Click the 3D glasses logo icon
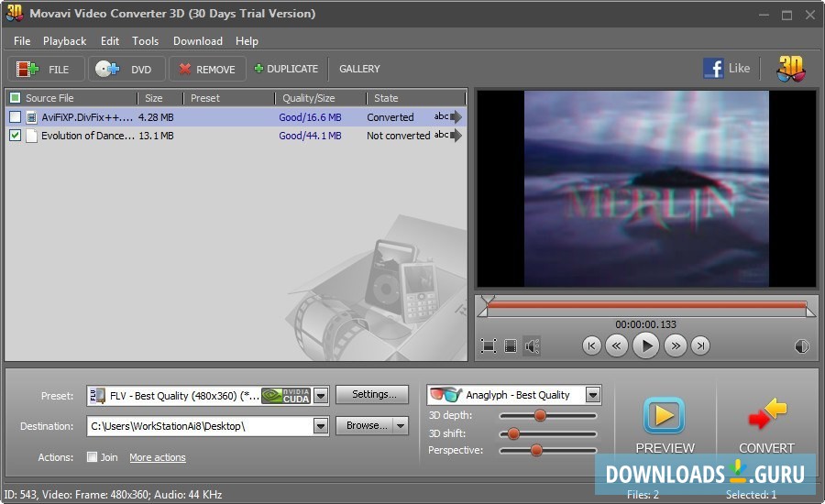This screenshot has height=504, width=825. point(790,69)
